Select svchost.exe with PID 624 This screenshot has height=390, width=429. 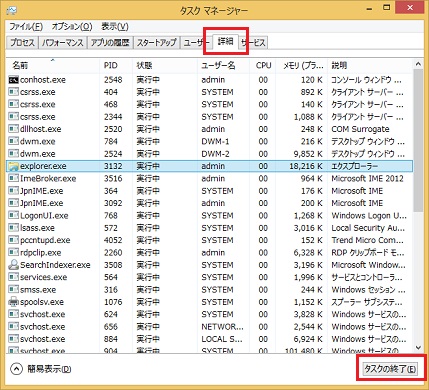(210, 314)
